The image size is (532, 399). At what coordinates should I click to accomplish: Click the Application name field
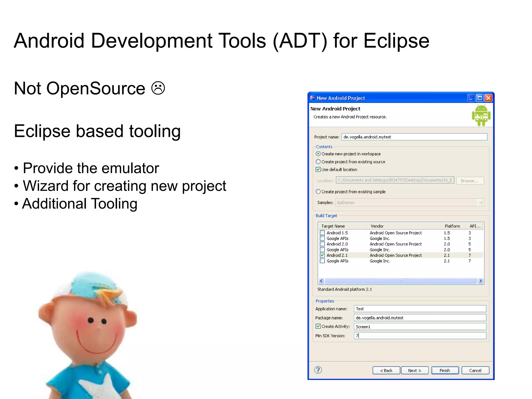pyautogui.click(x=420, y=309)
